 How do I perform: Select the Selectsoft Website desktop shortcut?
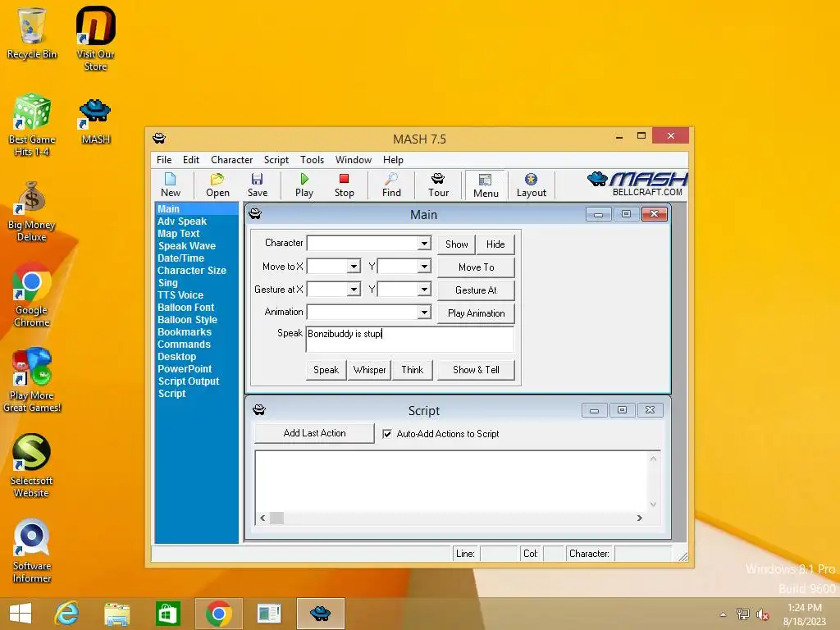pos(32,466)
